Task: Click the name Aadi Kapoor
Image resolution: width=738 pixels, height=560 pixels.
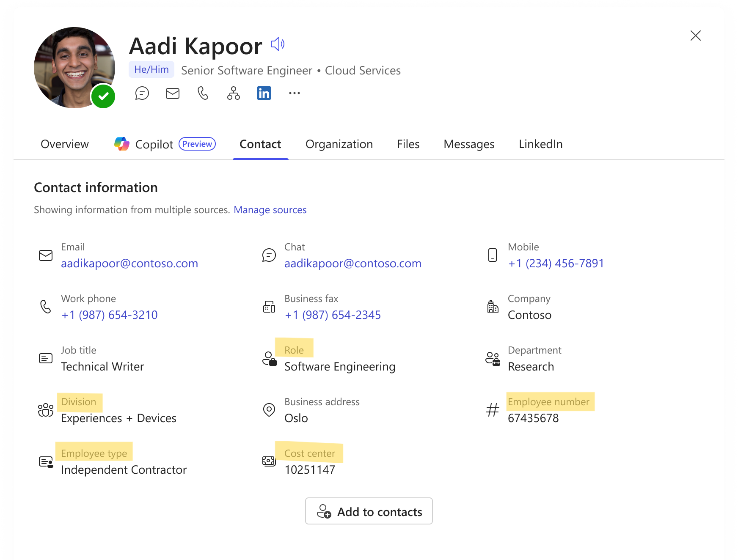Action: point(196,46)
